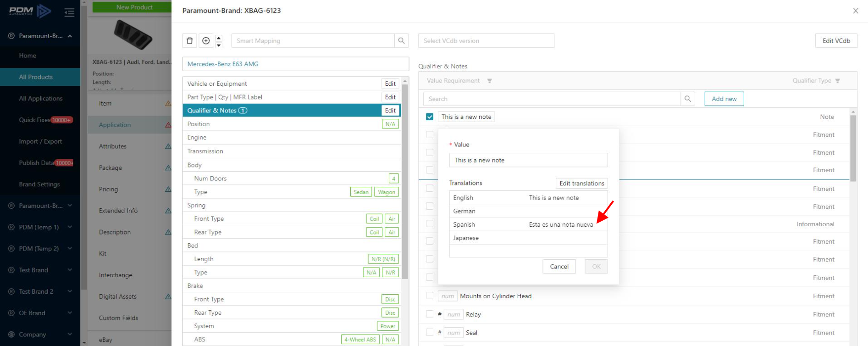Screen dimensions: 868x346
Task: Expand PDM (Temp 1) brand
Action: point(70,227)
